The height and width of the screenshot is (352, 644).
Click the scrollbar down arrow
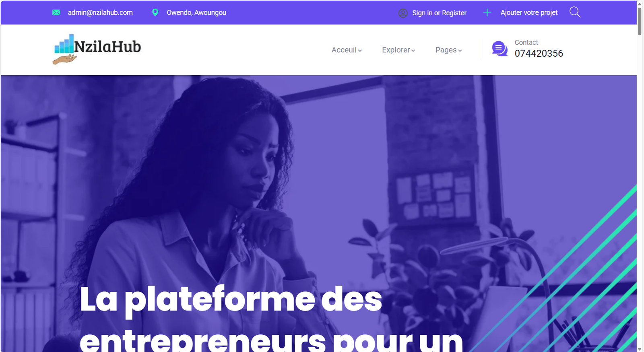(640, 349)
